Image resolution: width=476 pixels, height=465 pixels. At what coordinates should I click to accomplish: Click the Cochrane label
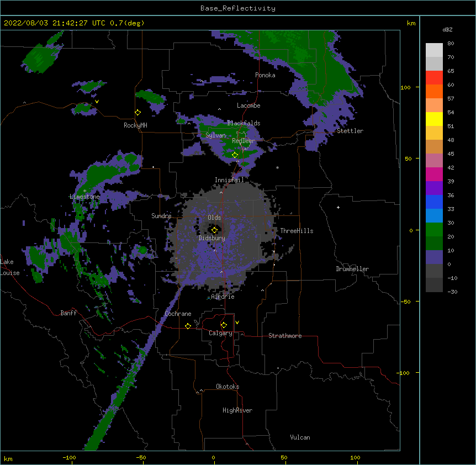pos(178,314)
